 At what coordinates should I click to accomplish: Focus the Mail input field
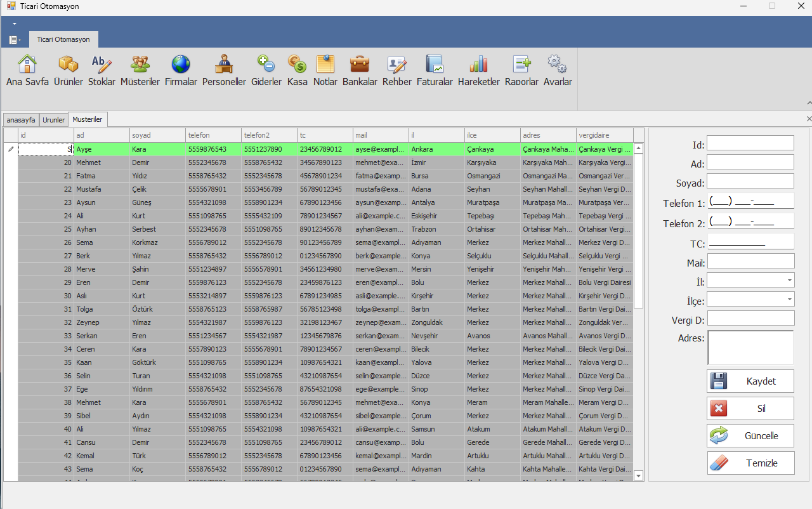[750, 261]
